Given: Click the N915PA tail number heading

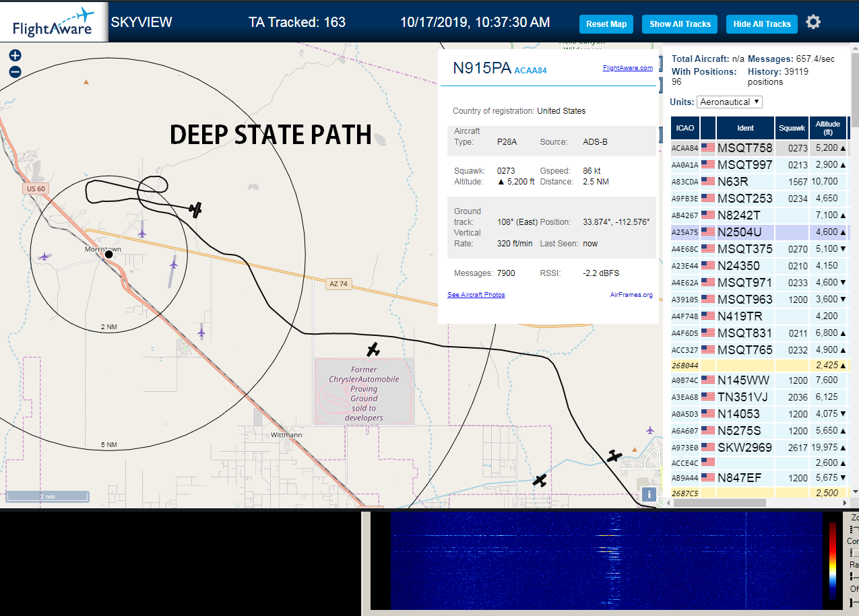Looking at the screenshot, I should [482, 68].
